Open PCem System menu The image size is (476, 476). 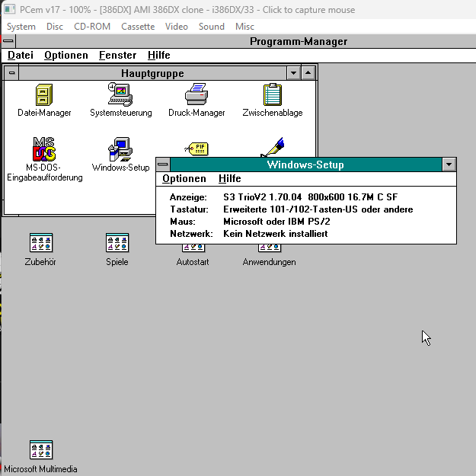click(x=21, y=27)
